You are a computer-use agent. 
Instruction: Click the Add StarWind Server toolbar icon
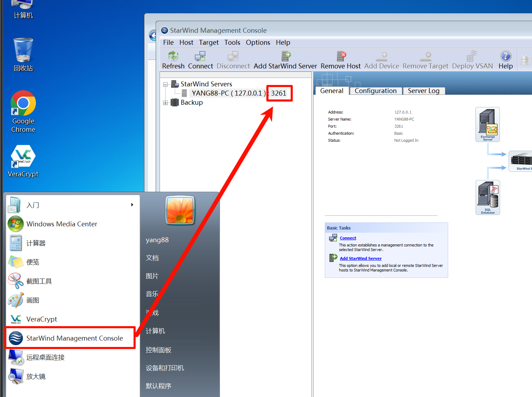click(x=286, y=56)
